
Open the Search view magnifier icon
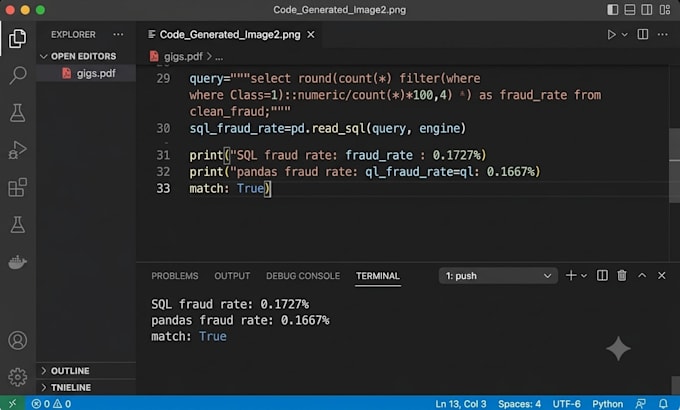pos(17,75)
